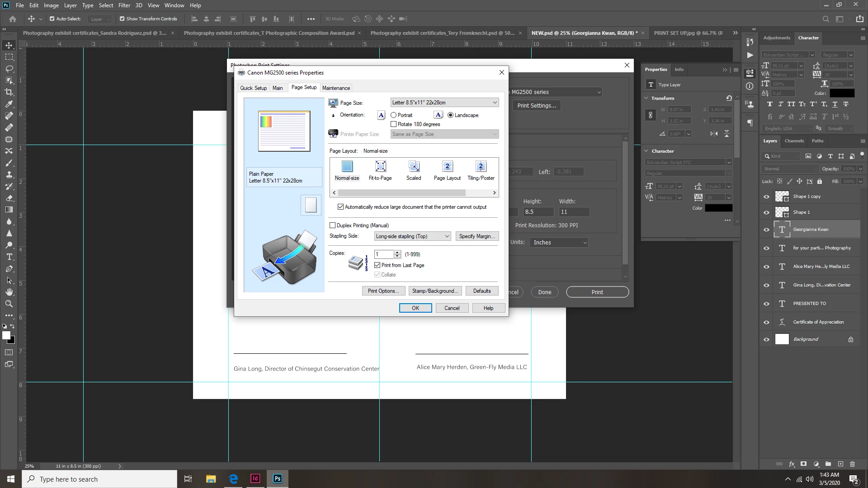Click the Print Options button

383,291
